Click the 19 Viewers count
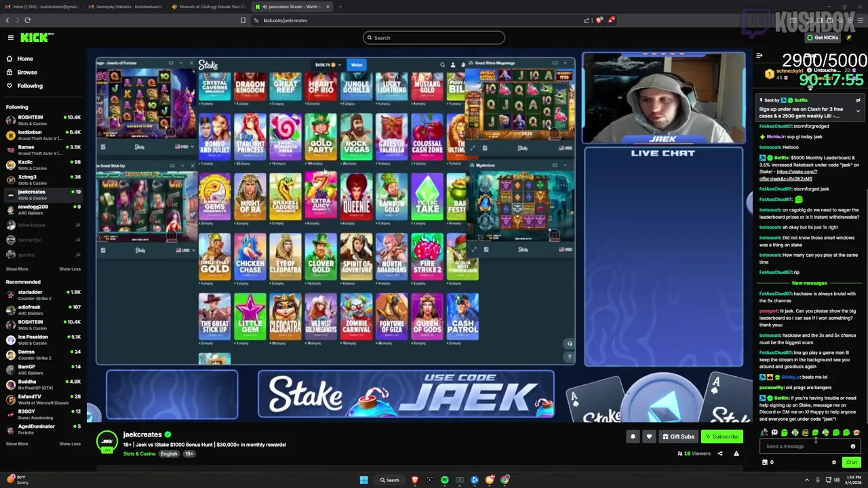 695,454
